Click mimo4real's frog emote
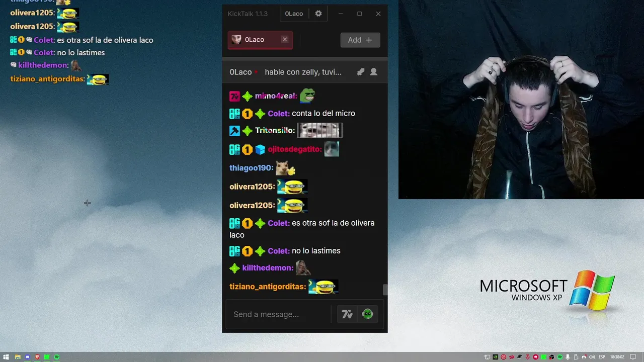This screenshot has height=362, width=644. (x=307, y=95)
